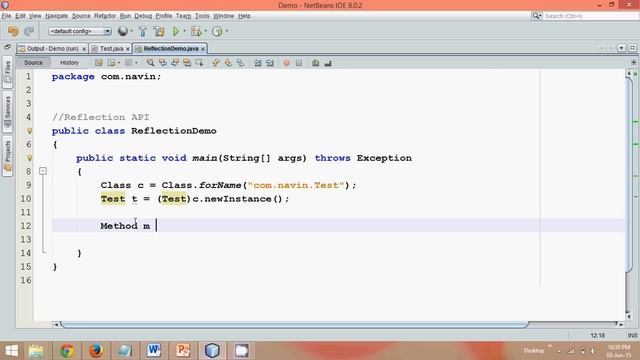The width and height of the screenshot is (640, 360).
Task: Open the File menu
Action: (x=6, y=16)
